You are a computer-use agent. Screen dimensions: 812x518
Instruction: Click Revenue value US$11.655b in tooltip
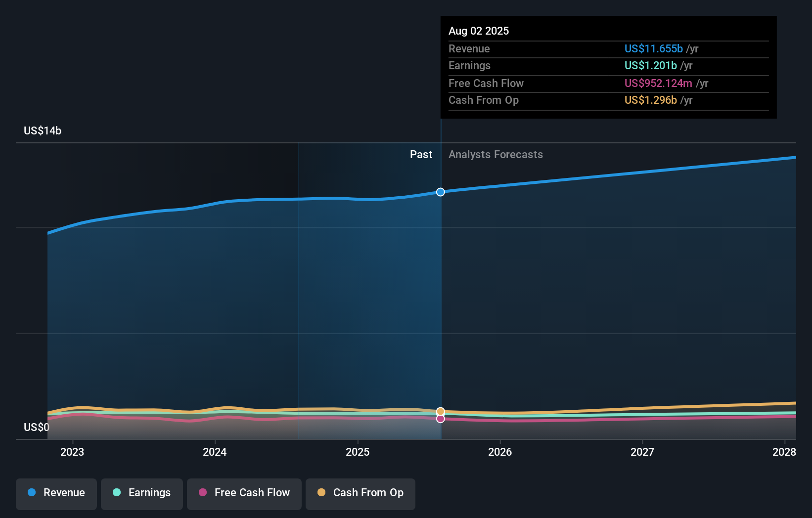tap(653, 48)
